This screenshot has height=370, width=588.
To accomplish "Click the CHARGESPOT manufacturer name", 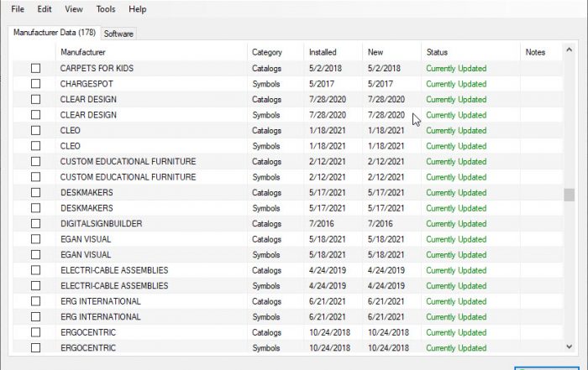I will point(87,84).
